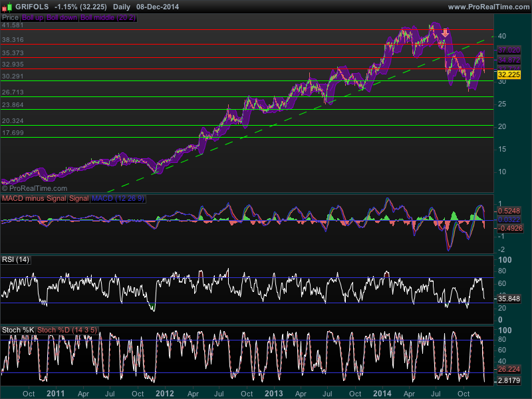Viewport: 532px width, 399px height.
Task: Select the 20.324 level label
Action: (13, 121)
